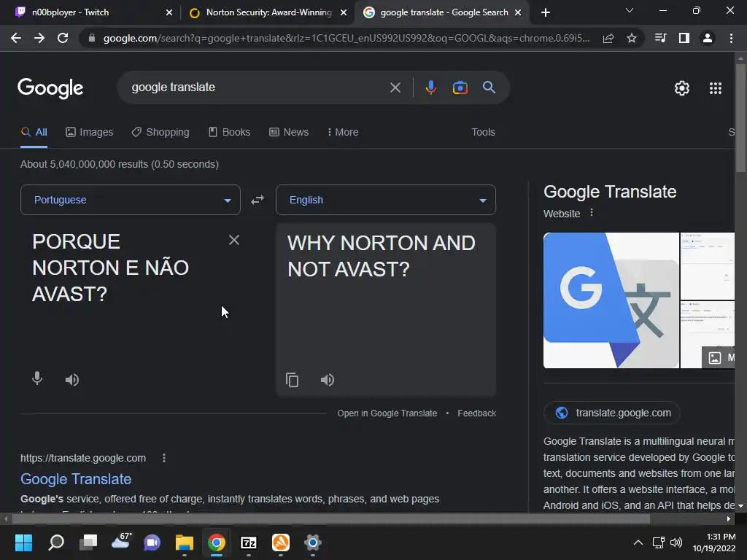Go forward in browser history
Viewport: 747px width, 560px height.
click(x=39, y=38)
